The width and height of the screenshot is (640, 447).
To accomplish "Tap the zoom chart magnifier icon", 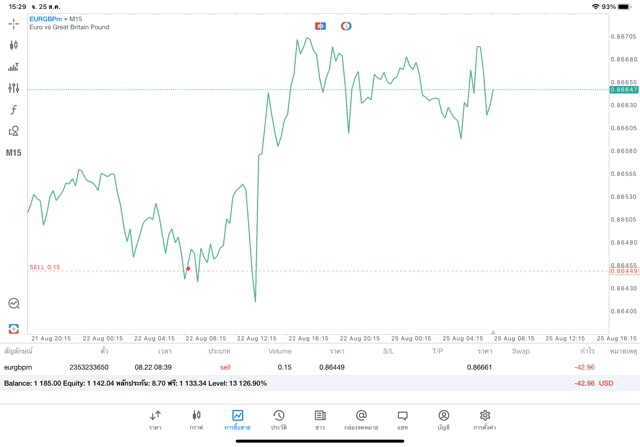I will click(x=14, y=303).
